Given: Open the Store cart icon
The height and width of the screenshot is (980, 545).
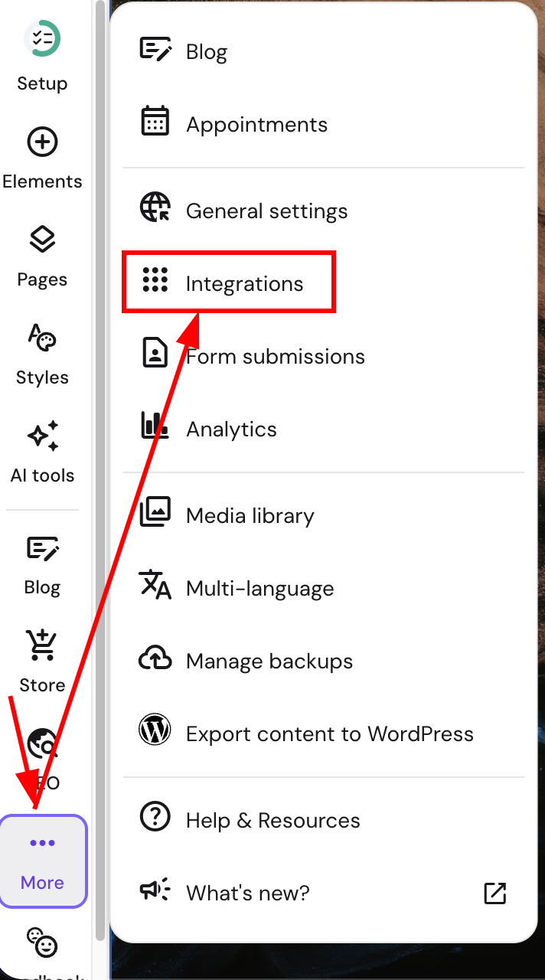Looking at the screenshot, I should click(42, 645).
